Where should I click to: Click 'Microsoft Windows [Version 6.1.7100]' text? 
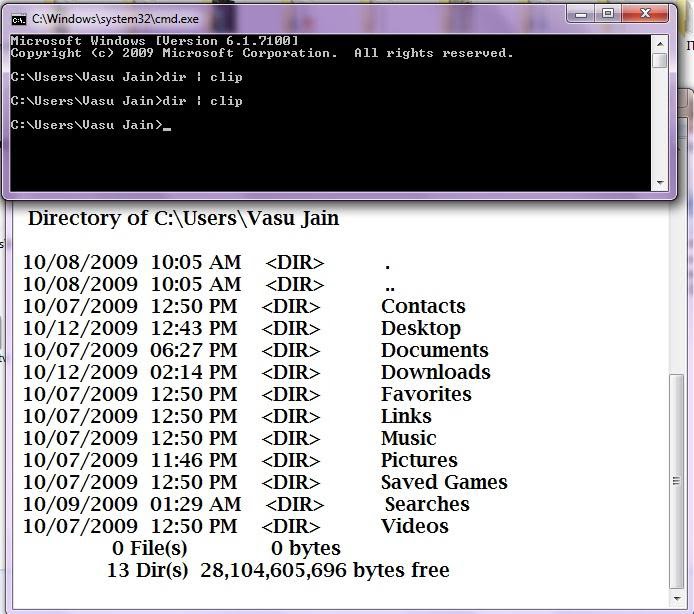[154, 41]
